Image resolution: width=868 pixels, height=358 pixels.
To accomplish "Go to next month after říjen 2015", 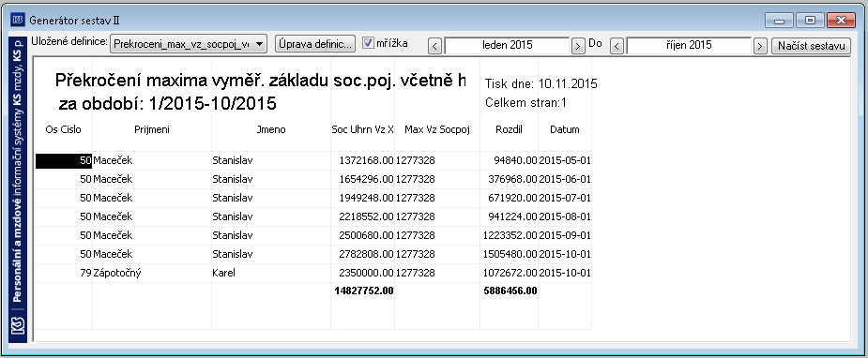I will [x=760, y=46].
